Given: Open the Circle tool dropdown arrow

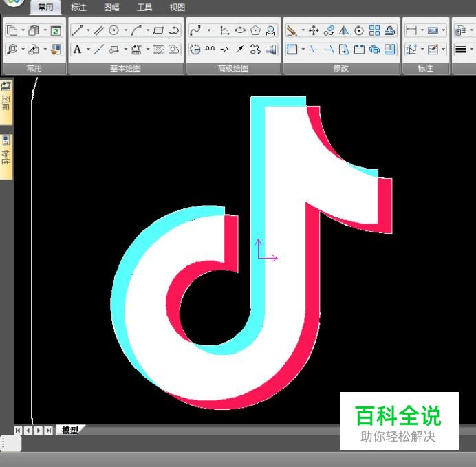Looking at the screenshot, I should tap(125, 30).
